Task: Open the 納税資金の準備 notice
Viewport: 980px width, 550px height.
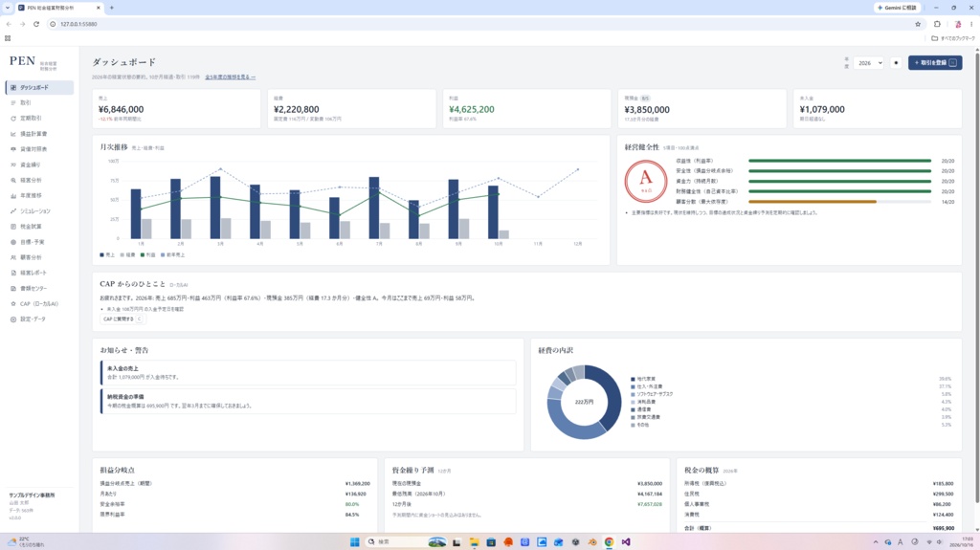Action: pos(308,401)
